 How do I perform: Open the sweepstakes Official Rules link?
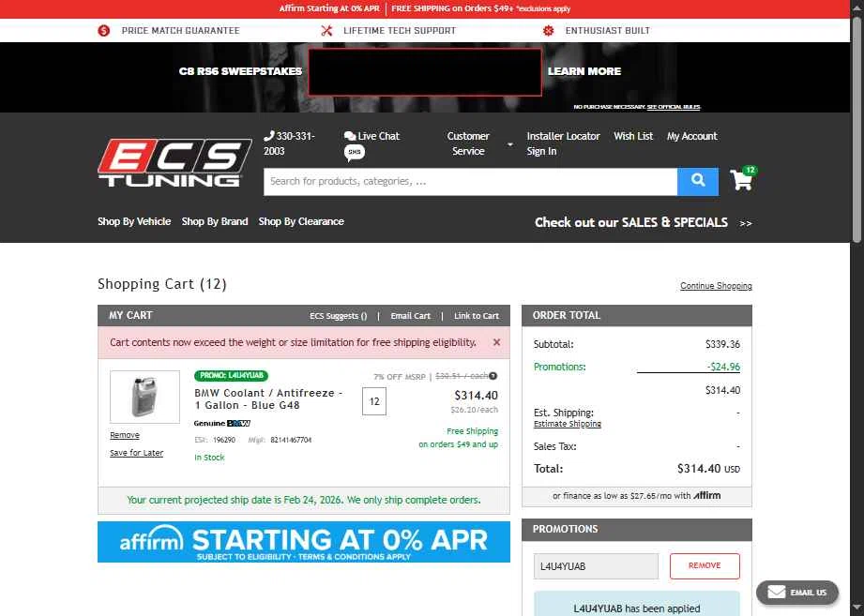(x=674, y=107)
